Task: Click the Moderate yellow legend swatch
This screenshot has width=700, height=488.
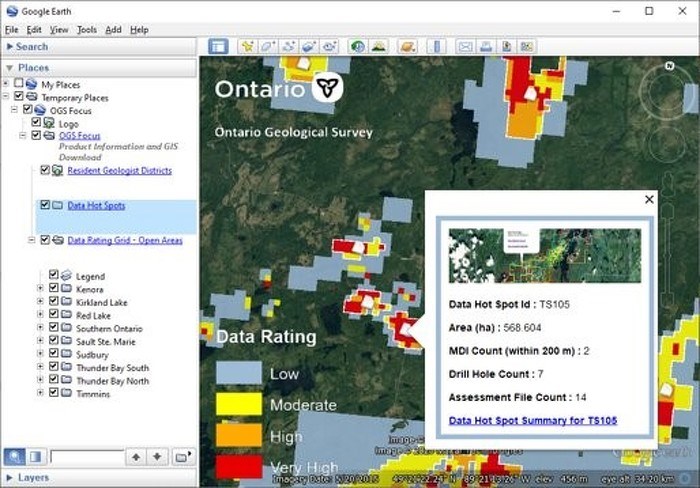Action: click(239, 404)
